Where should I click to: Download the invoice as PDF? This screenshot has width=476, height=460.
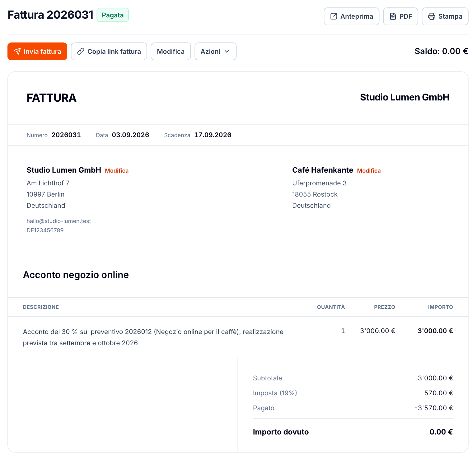click(x=400, y=16)
